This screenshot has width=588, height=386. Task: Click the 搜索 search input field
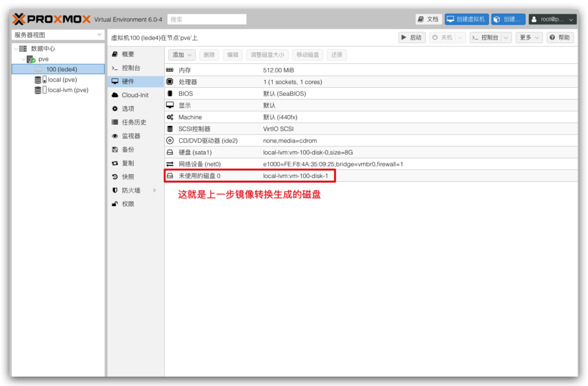pyautogui.click(x=207, y=19)
